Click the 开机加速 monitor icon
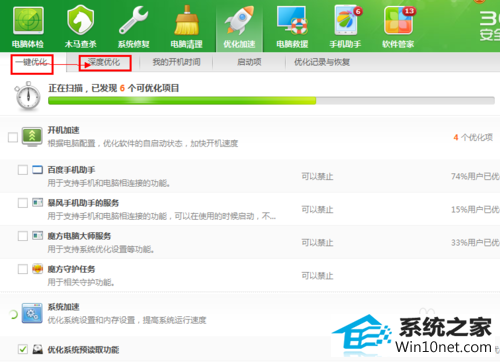The width and height of the screenshot is (500, 362). tap(32, 137)
